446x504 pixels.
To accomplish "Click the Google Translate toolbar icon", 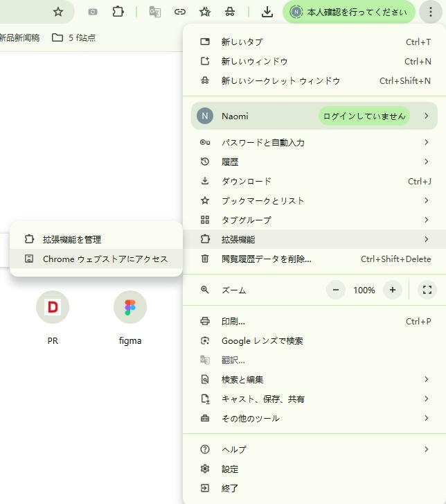I will pos(154,12).
